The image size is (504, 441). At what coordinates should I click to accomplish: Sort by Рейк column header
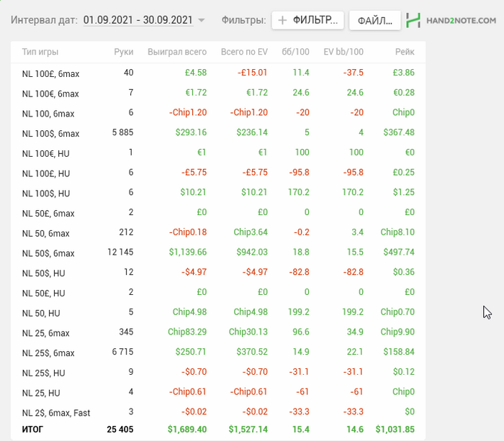point(405,52)
